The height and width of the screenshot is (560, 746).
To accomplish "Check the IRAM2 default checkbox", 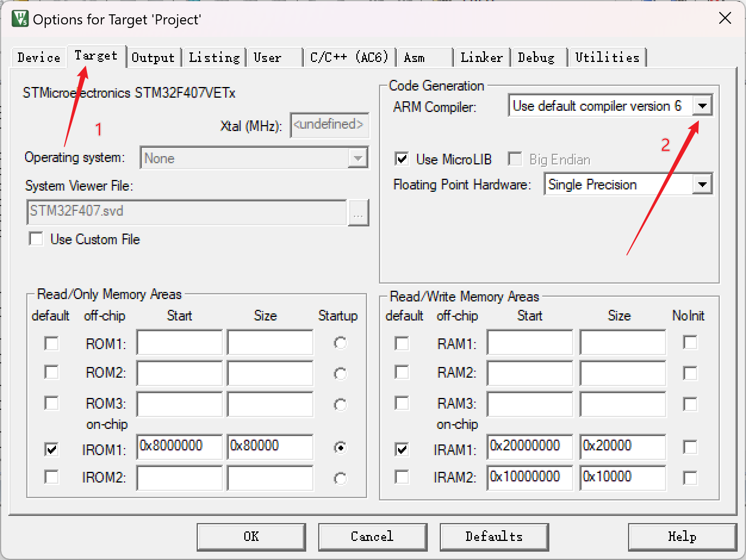I will (402, 477).
